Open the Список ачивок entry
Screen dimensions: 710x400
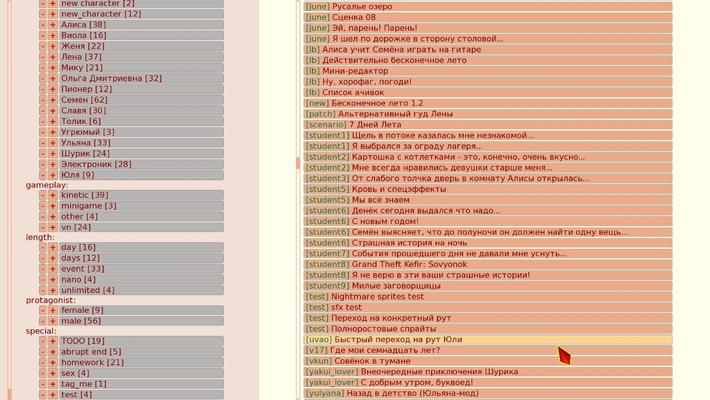(488, 92)
